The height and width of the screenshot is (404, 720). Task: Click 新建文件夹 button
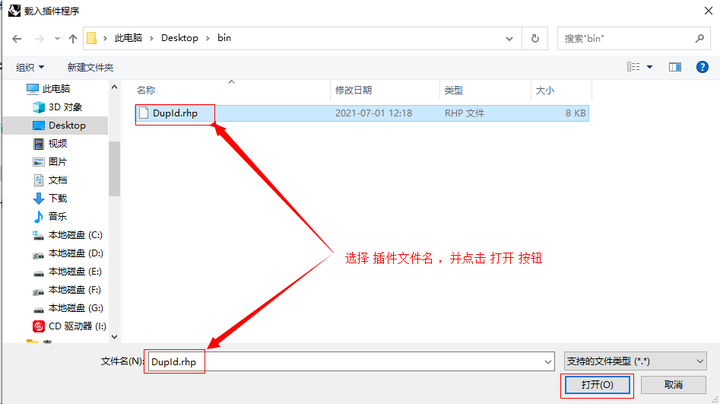(x=90, y=67)
